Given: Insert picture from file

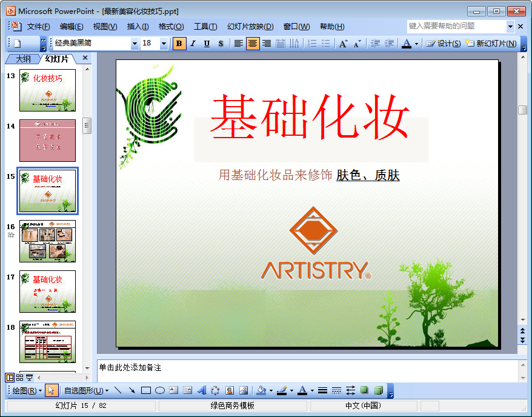Looking at the screenshot, I should click(x=243, y=390).
